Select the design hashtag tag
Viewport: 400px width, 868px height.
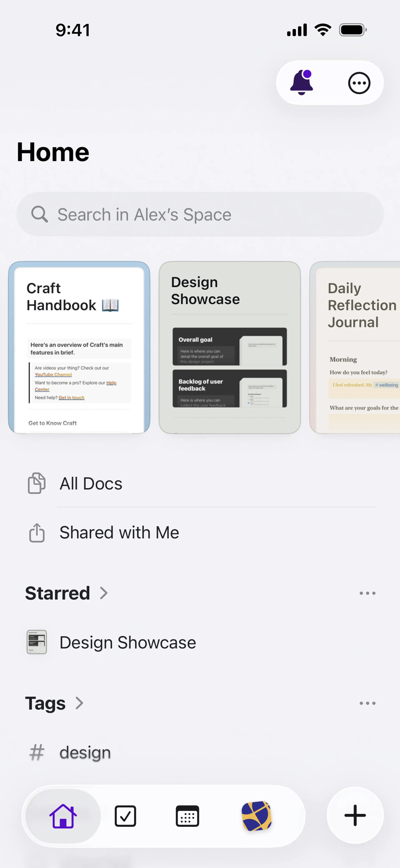coord(85,752)
